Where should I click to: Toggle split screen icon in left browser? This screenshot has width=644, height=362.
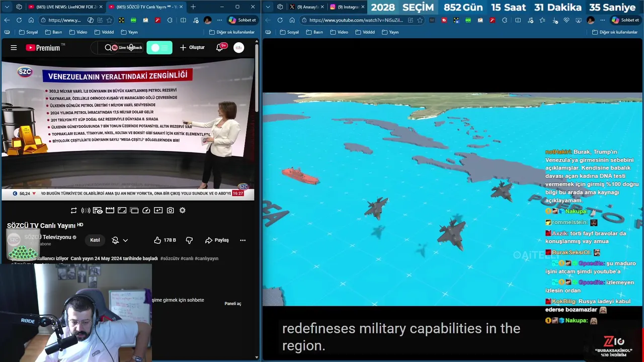point(183,20)
